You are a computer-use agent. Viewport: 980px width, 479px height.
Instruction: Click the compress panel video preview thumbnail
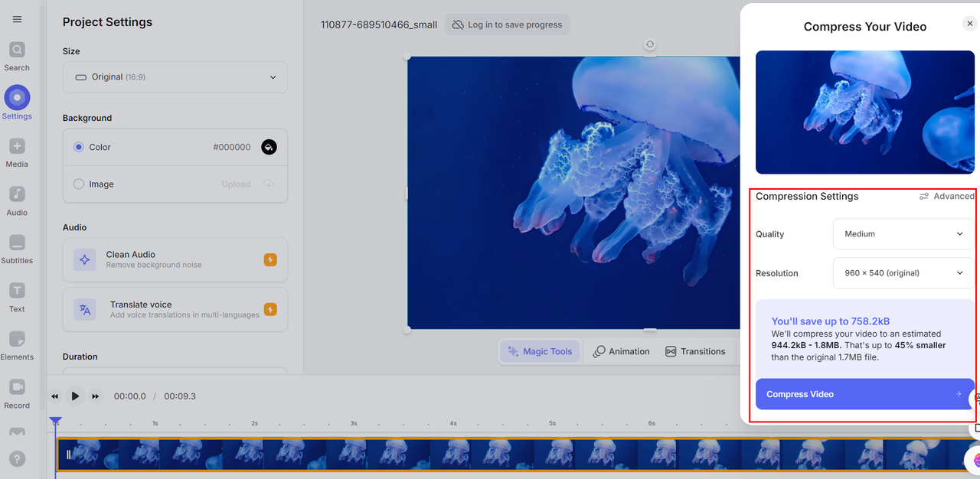click(865, 112)
